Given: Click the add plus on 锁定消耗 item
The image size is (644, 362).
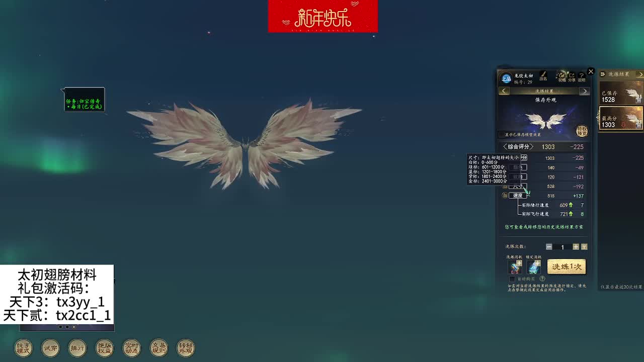Looking at the screenshot, I should [538, 263].
